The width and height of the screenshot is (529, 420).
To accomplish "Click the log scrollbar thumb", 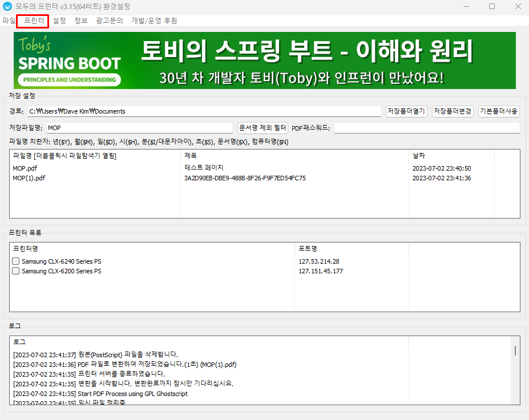I will click(515, 350).
